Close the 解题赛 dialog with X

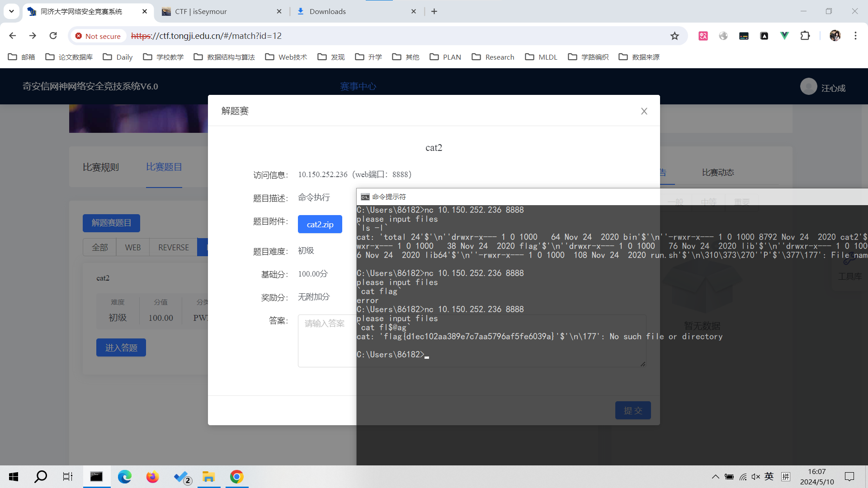[x=644, y=111]
